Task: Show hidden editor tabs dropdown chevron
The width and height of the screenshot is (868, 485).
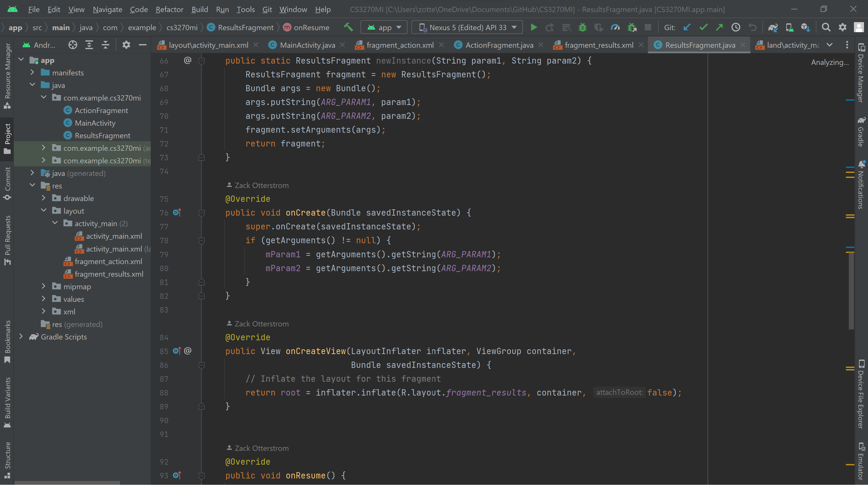Action: pyautogui.click(x=830, y=45)
